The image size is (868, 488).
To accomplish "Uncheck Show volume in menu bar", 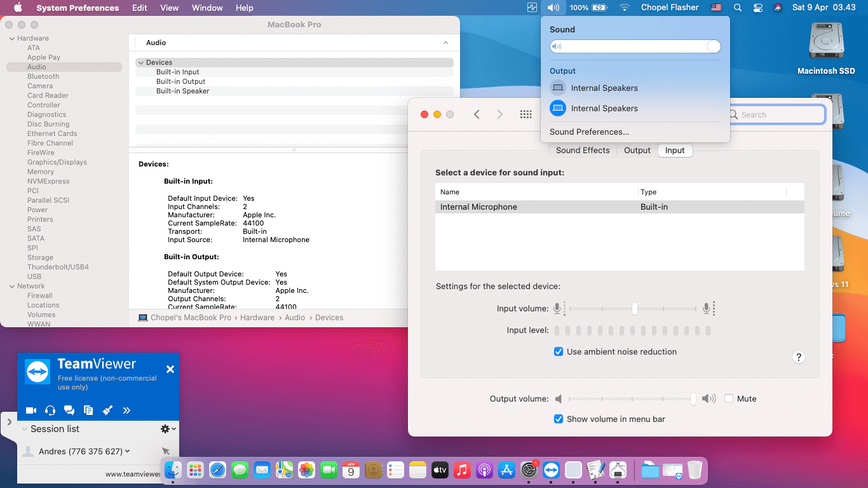I will (559, 419).
